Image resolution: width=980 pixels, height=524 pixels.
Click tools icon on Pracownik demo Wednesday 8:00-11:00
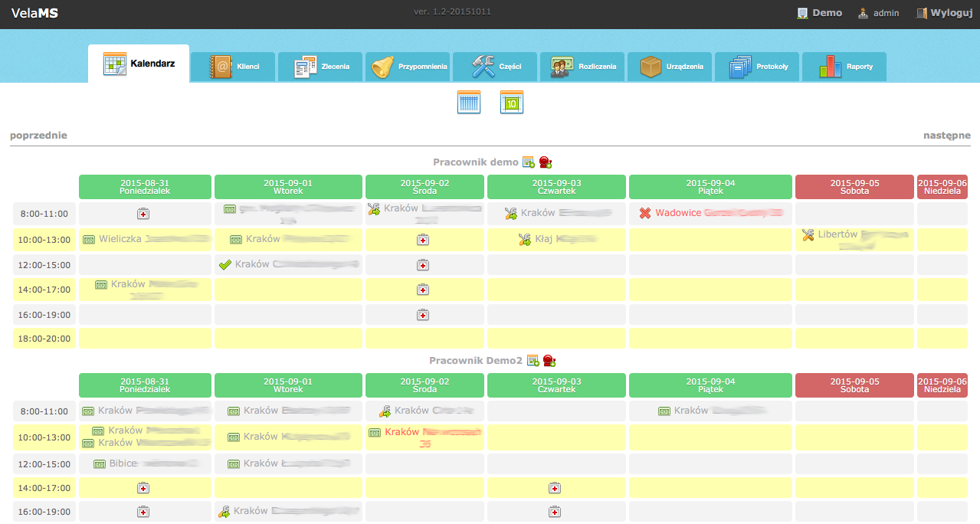click(x=374, y=208)
